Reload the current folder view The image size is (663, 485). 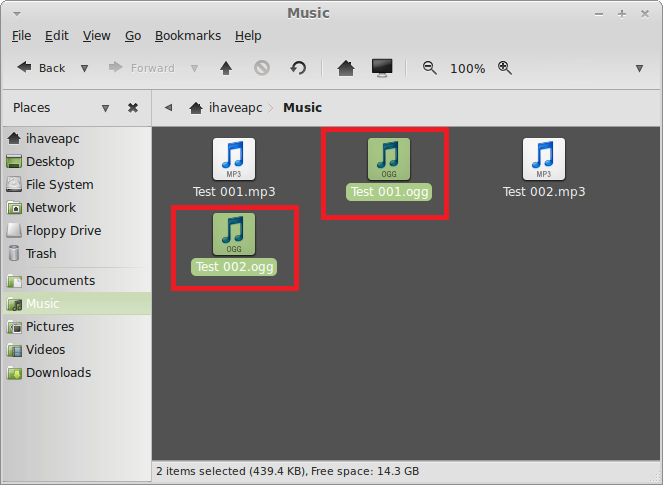(298, 68)
